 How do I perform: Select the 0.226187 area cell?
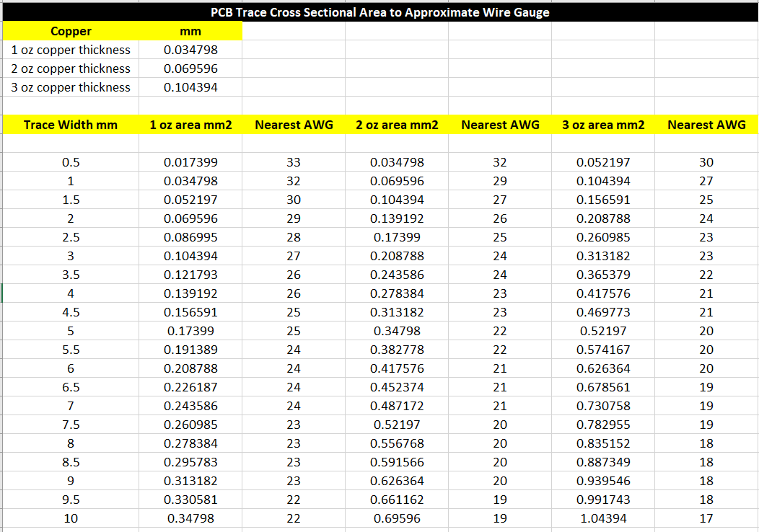190,387
